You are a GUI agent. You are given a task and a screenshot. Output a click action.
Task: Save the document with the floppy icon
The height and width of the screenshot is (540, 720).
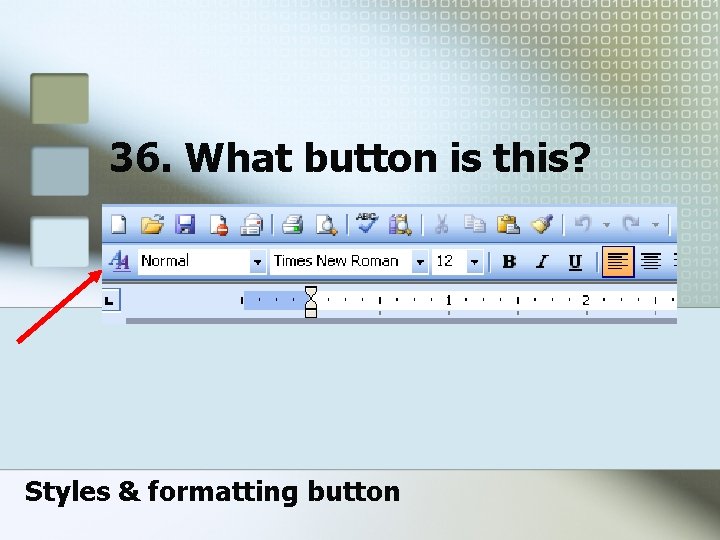click(x=185, y=225)
